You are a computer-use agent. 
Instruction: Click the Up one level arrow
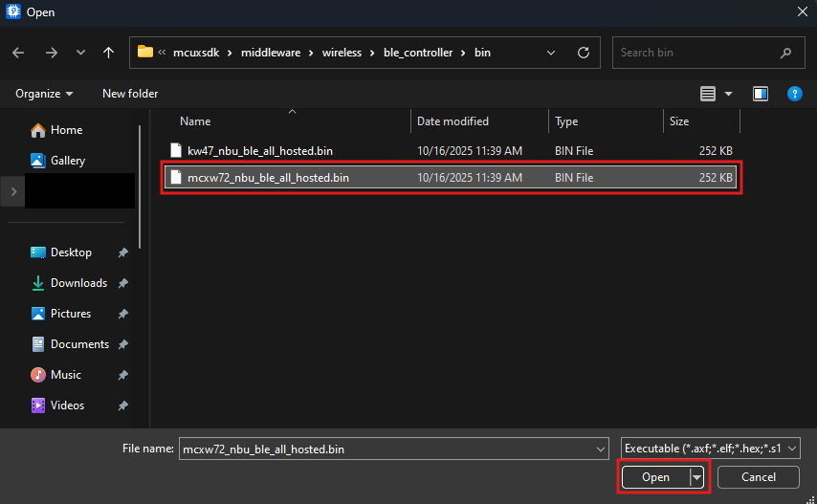(109, 53)
